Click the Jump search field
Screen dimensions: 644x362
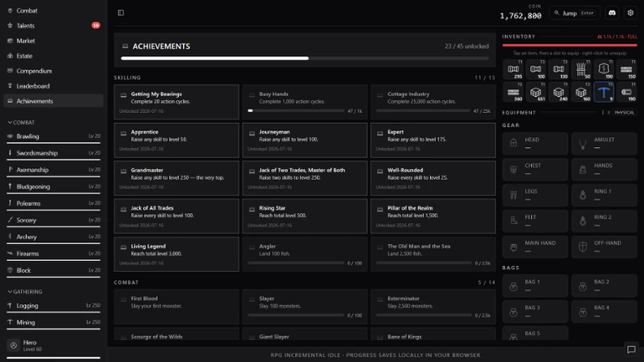(x=575, y=13)
